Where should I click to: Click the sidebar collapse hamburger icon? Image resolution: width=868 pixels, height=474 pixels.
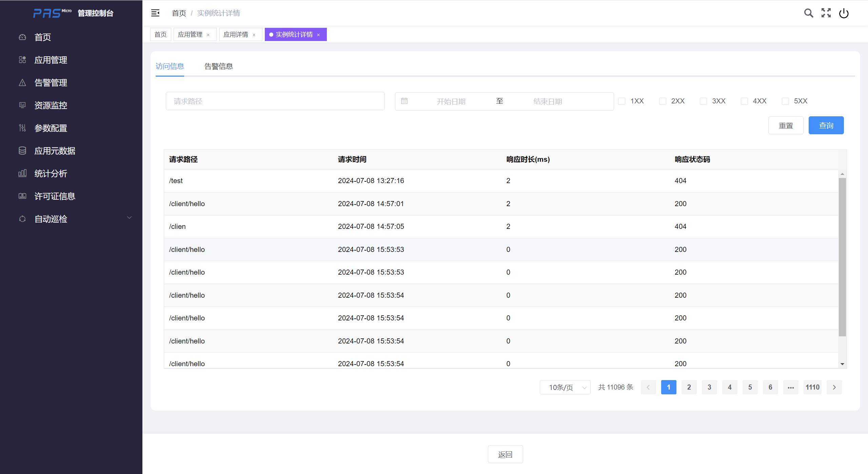(155, 13)
